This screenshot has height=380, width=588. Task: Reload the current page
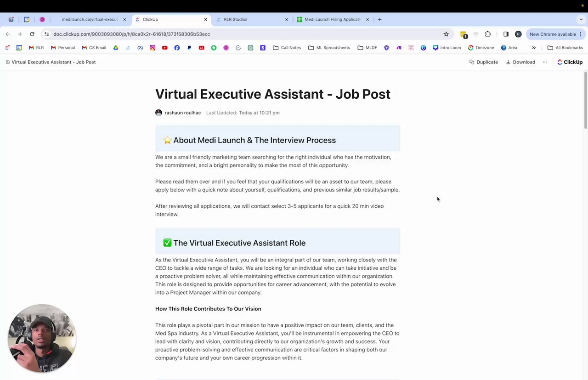(x=32, y=34)
